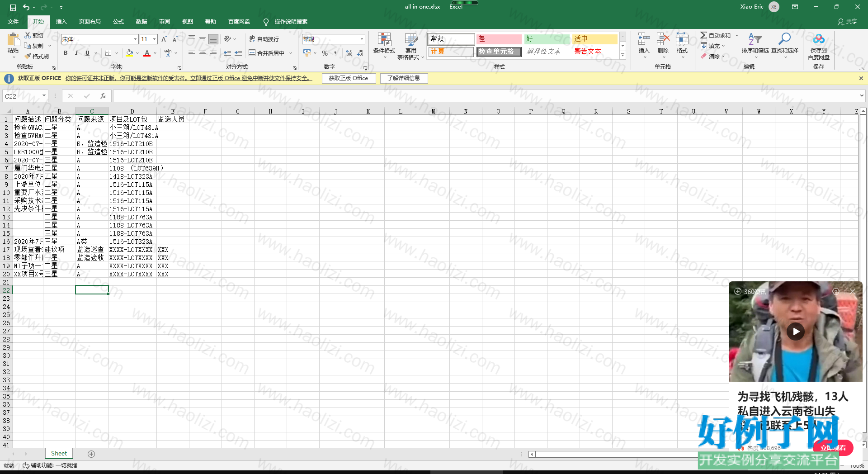Expand the Name Box dropdown
Screen dimensions: 868x474
point(44,95)
